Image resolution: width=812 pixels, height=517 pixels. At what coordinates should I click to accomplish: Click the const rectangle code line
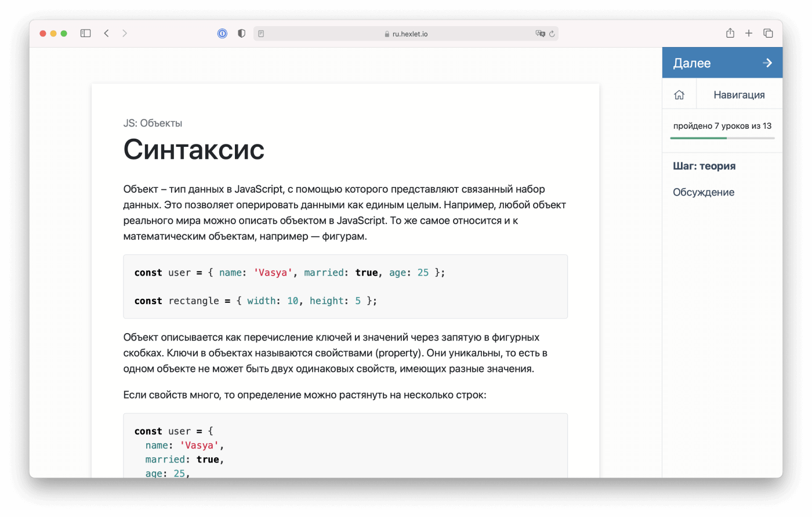pyautogui.click(x=256, y=301)
